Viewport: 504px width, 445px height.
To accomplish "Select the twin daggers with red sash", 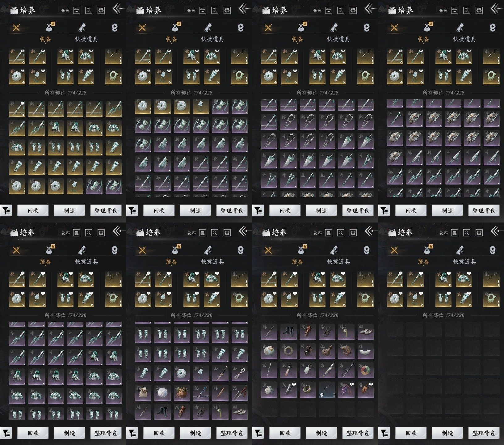I will [239, 392].
